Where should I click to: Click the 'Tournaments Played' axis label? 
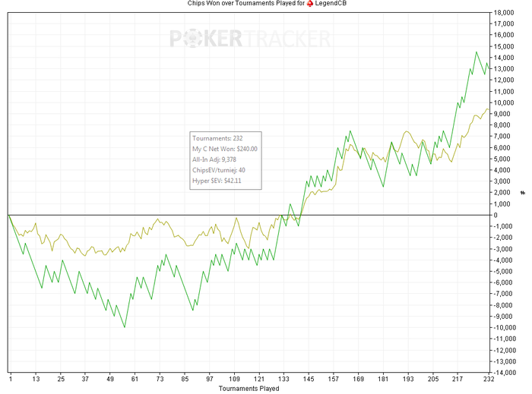coord(249,388)
